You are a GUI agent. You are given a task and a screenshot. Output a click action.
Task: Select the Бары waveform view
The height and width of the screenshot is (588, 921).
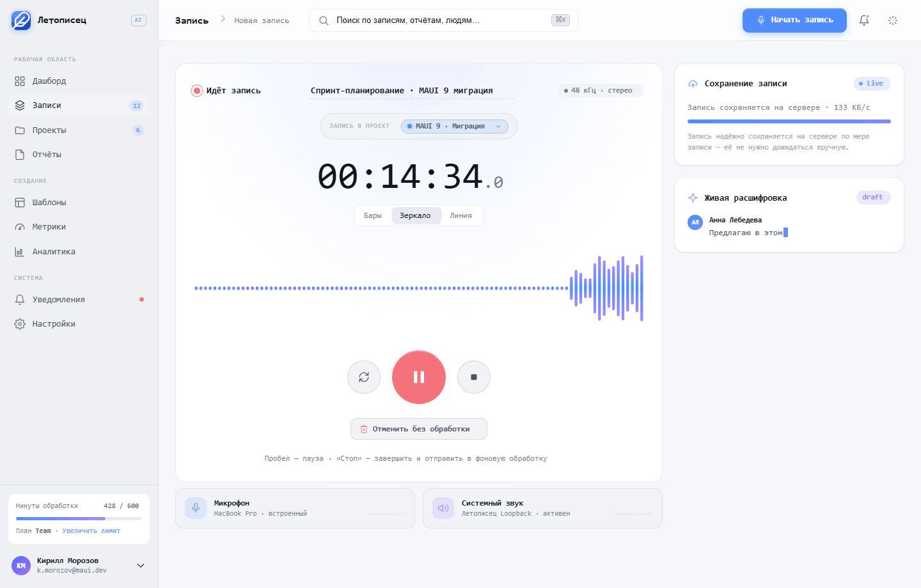click(373, 216)
